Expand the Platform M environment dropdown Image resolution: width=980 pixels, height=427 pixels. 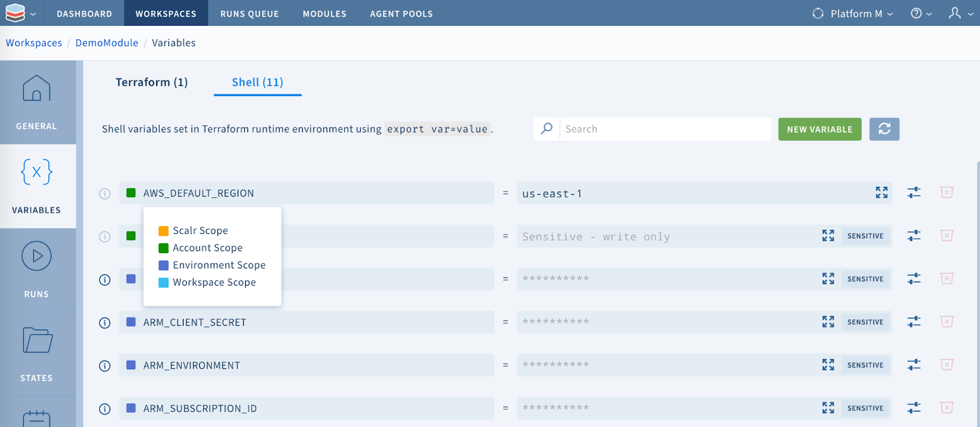click(x=853, y=13)
